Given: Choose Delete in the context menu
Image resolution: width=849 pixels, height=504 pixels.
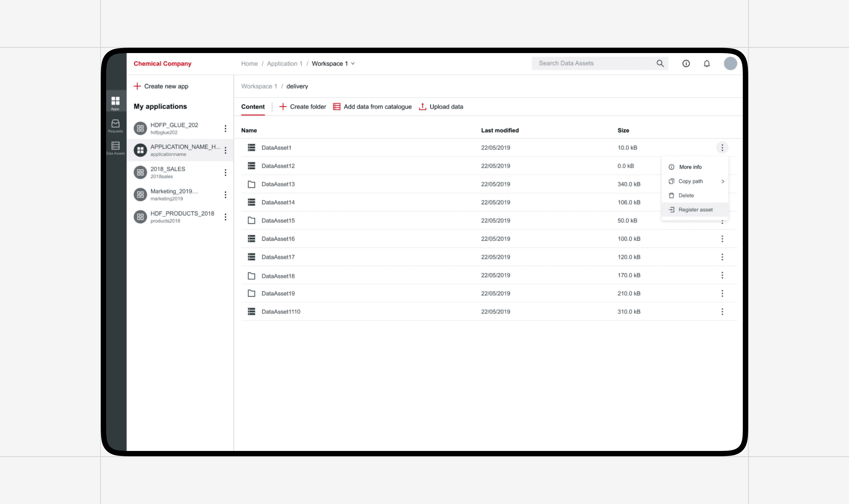Looking at the screenshot, I should (686, 196).
